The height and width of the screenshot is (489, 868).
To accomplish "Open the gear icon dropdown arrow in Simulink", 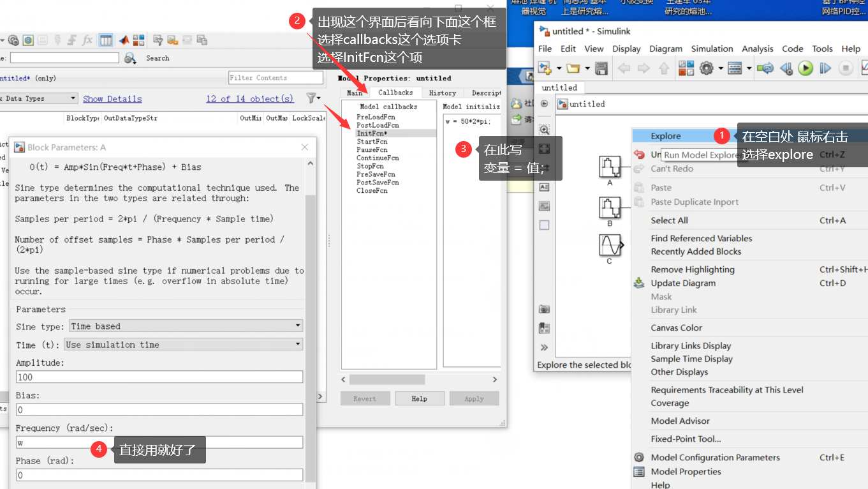I will pyautogui.click(x=720, y=68).
